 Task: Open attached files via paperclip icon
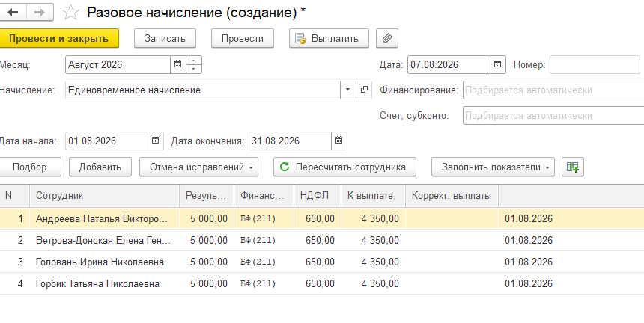(387, 39)
